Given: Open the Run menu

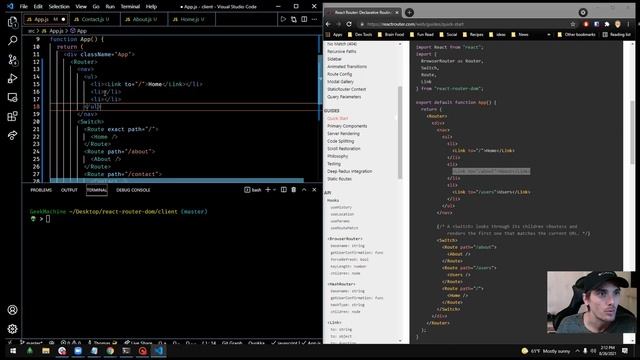Looking at the screenshot, I should point(110,7).
